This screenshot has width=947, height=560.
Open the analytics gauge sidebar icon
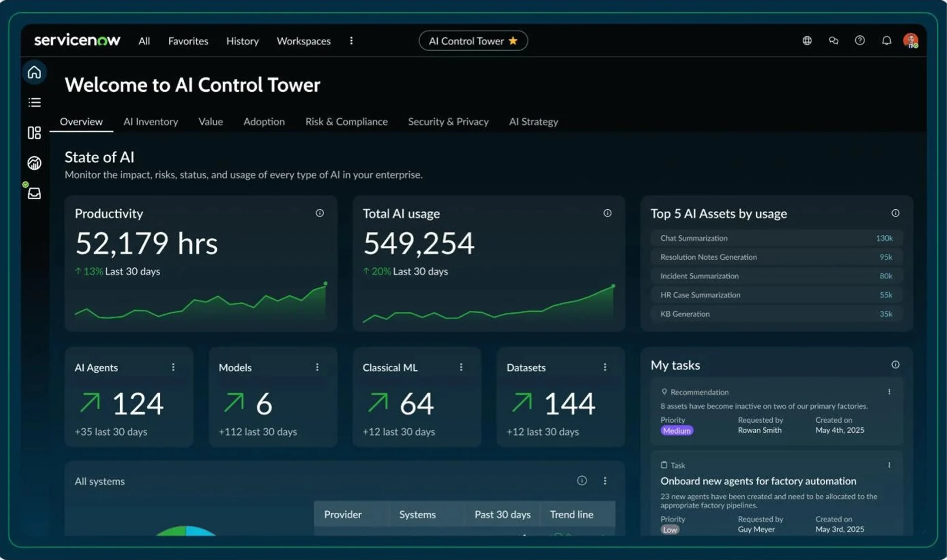pyautogui.click(x=34, y=163)
